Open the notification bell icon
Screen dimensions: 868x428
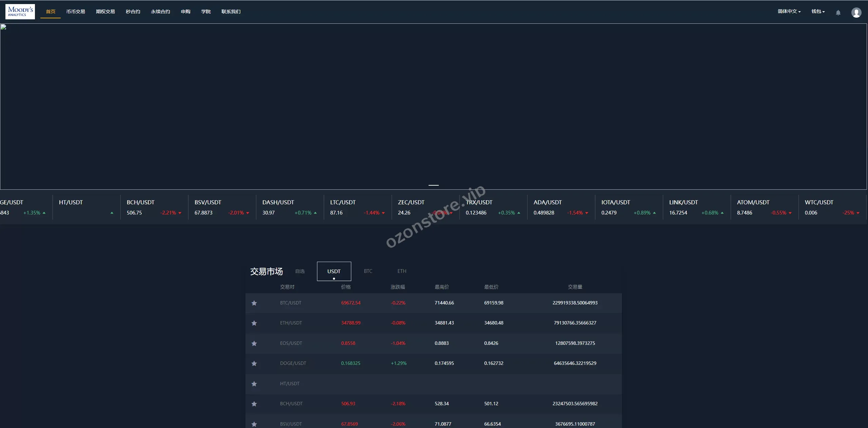[838, 13]
